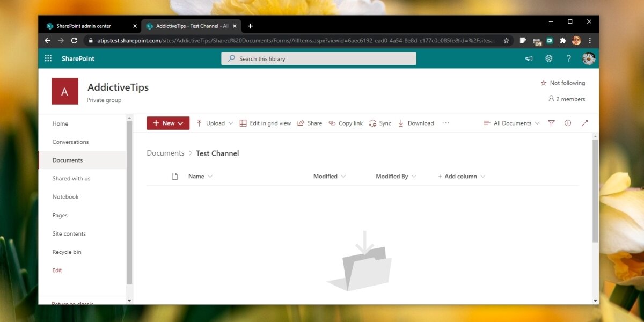Open the All Documents view switcher
Viewport: 644px width, 322px height.
[x=511, y=123]
